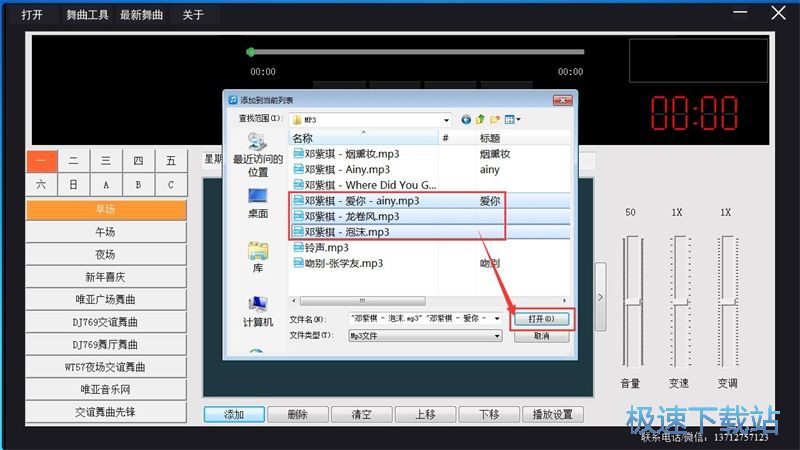Select file 邓紫棋 - Where Did You G...

(x=365, y=185)
